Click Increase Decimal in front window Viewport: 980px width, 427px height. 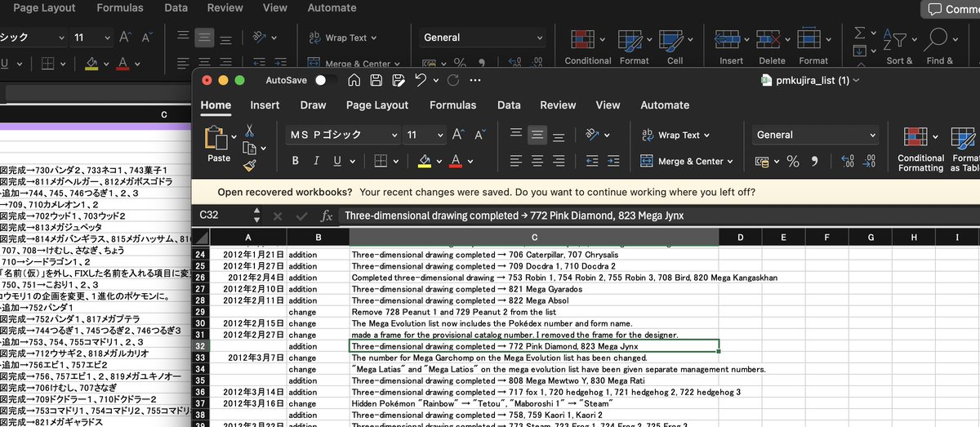coord(847,161)
